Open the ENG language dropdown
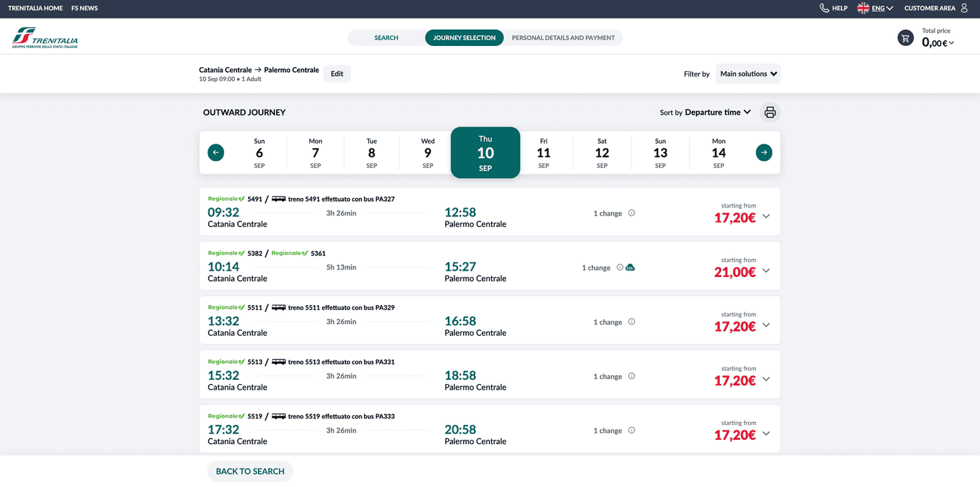Viewport: 980px width, 487px height. point(882,8)
